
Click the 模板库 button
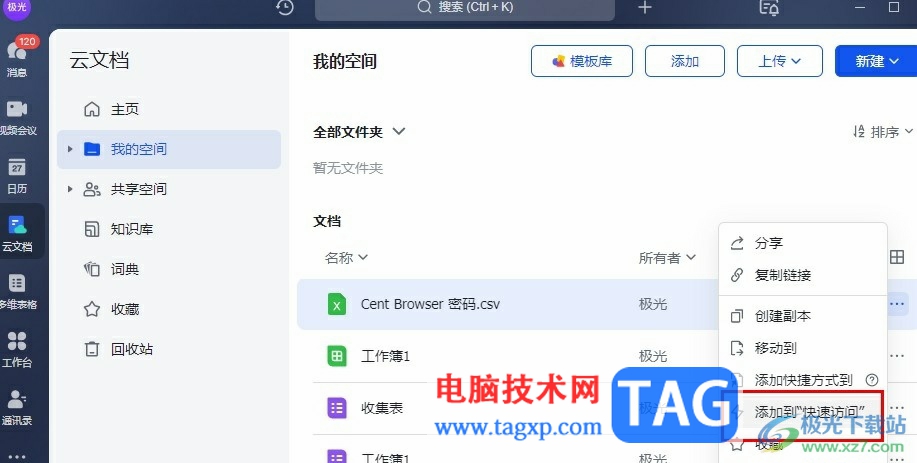point(582,61)
